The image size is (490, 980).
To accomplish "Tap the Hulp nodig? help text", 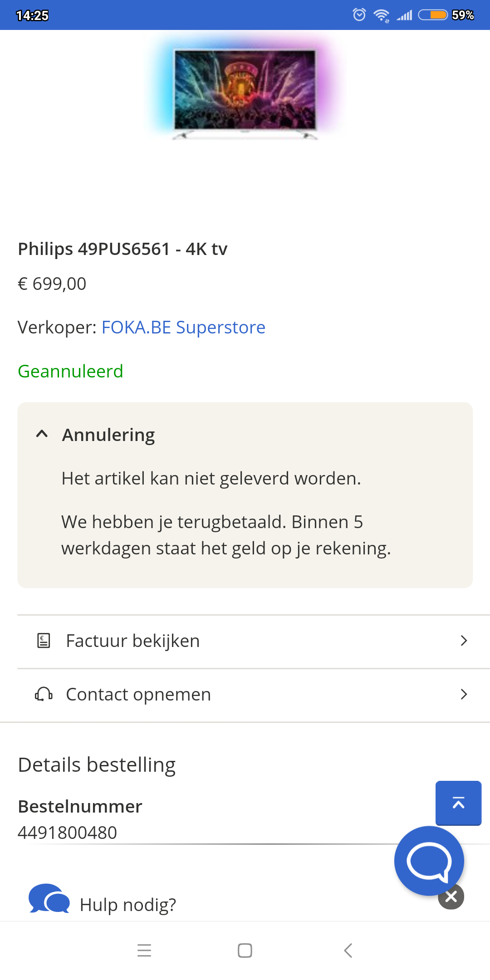I will click(128, 905).
